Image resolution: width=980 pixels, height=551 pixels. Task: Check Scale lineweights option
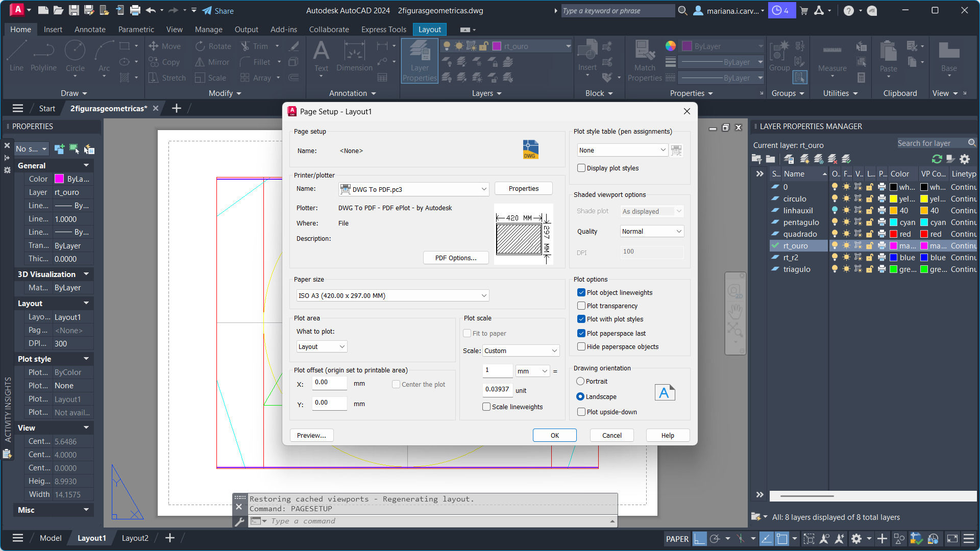(x=486, y=407)
